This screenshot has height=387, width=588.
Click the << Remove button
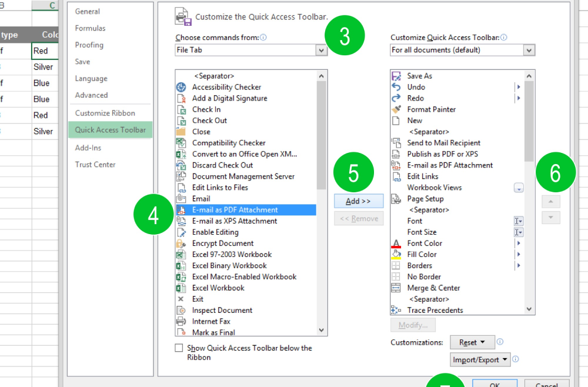click(x=359, y=219)
